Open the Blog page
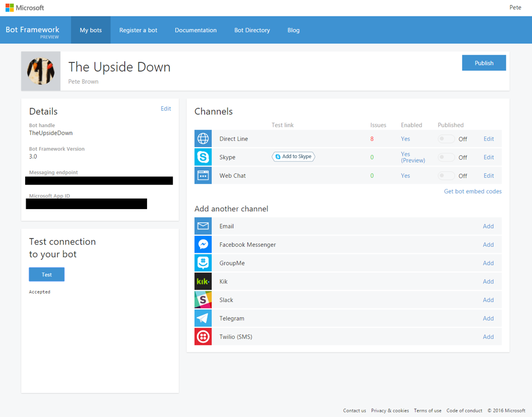The width and height of the screenshot is (532, 417). (294, 30)
